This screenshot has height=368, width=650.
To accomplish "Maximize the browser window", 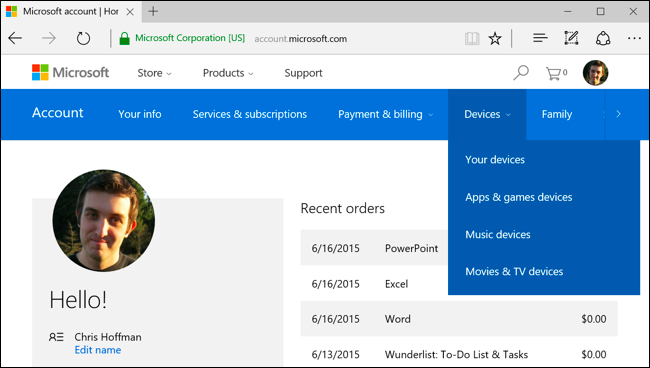I will coord(601,12).
